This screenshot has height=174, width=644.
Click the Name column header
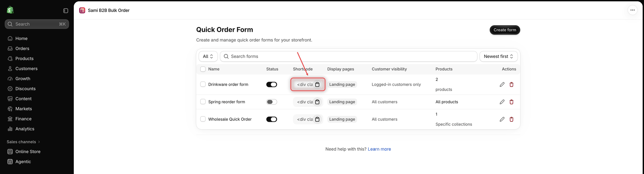(x=214, y=69)
